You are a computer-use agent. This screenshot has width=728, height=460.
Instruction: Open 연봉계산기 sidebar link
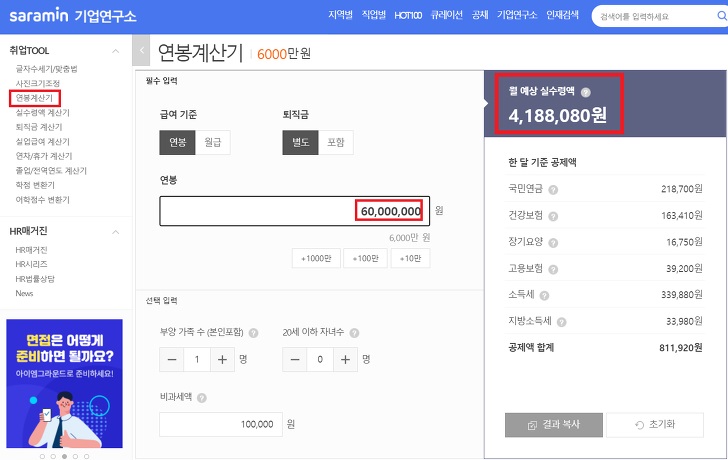coord(34,98)
